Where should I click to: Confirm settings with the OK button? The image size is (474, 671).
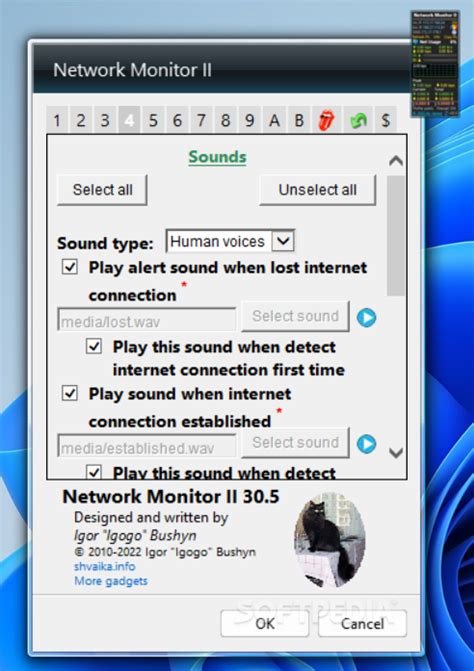pos(265,623)
